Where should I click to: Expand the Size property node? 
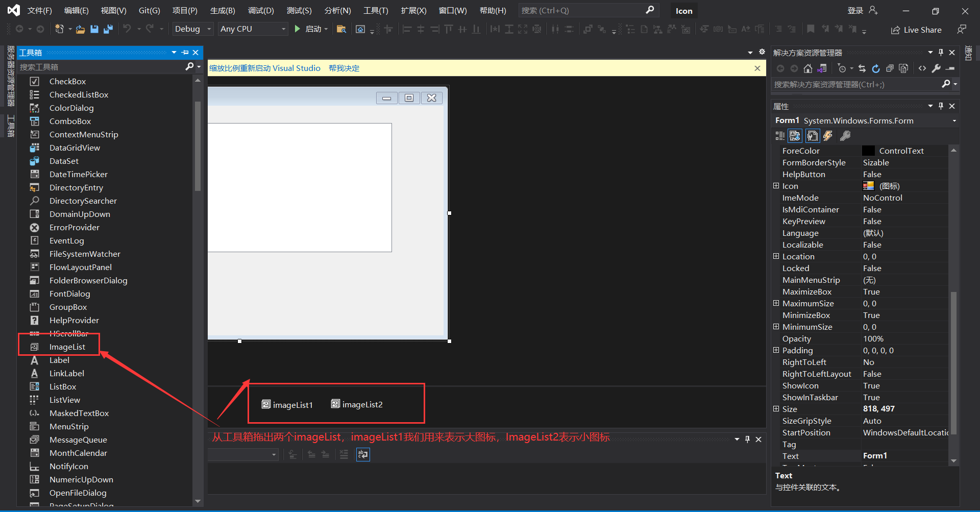tap(776, 409)
